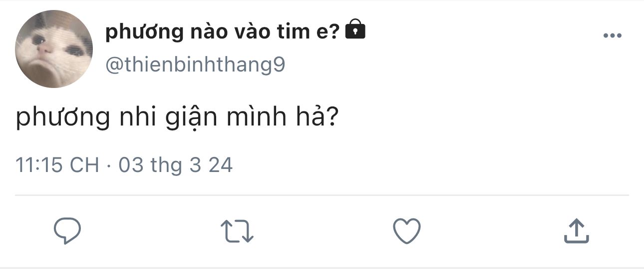Viewport: 644px width, 269px height.
Task: Open the share sheet for this tweet
Action: pos(577,231)
